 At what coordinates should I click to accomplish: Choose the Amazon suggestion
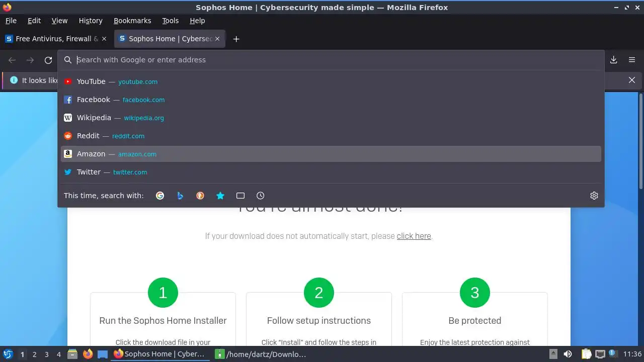(x=331, y=154)
